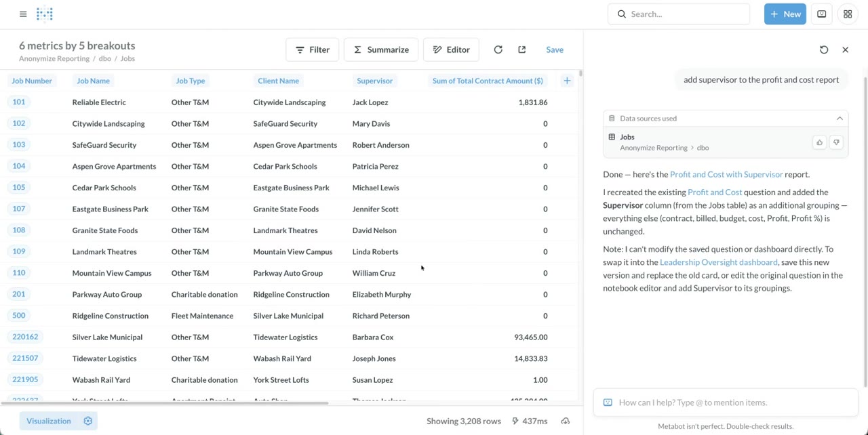Click contract amount 93,465.00 cell

pyautogui.click(x=531, y=337)
